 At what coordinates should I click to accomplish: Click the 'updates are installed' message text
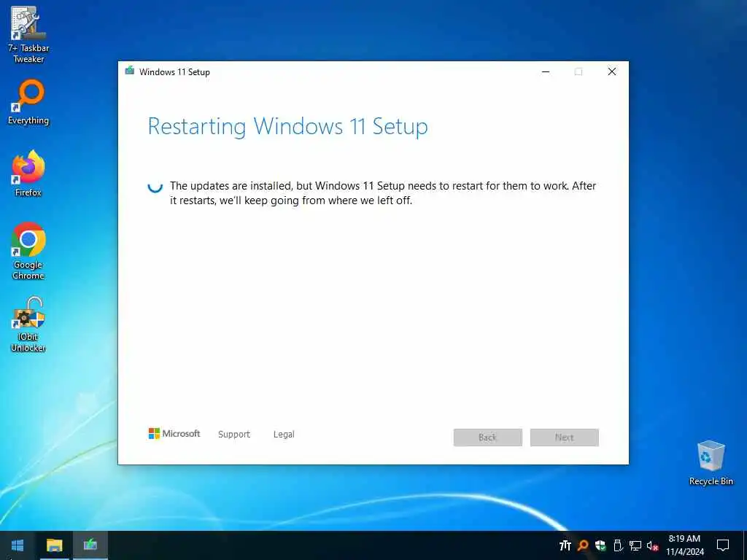tap(383, 192)
